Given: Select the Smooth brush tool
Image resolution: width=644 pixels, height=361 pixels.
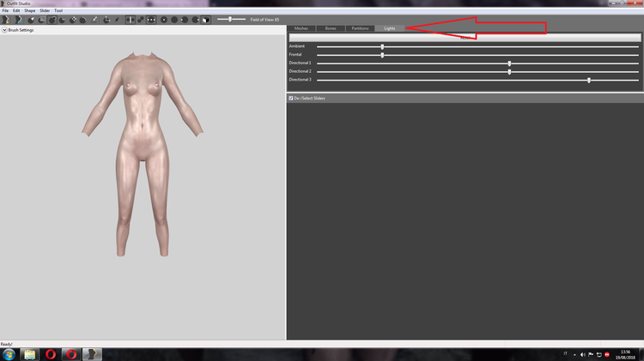Looking at the screenshot, I should (x=83, y=20).
